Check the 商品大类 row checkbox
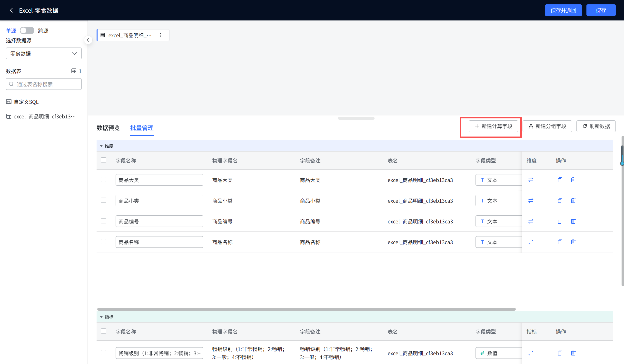 point(103,180)
